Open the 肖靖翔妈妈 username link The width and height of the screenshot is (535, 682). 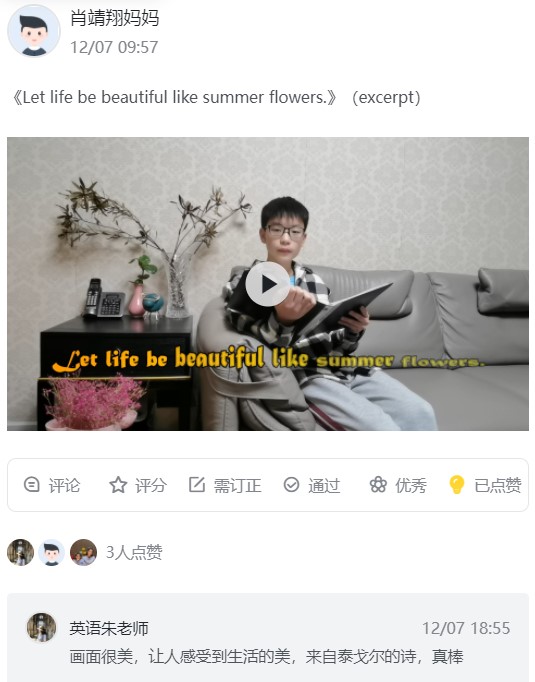115,18
